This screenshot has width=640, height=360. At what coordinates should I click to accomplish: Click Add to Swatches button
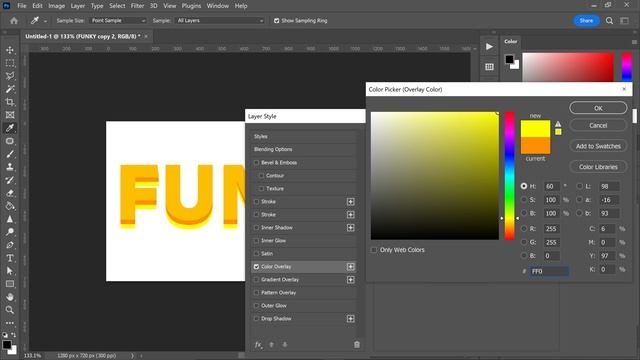point(598,146)
